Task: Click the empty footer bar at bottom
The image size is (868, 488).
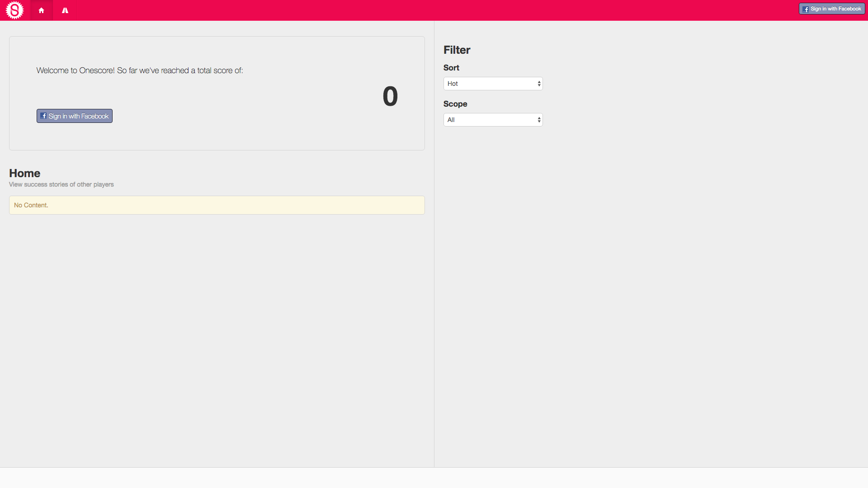Action: (434, 478)
